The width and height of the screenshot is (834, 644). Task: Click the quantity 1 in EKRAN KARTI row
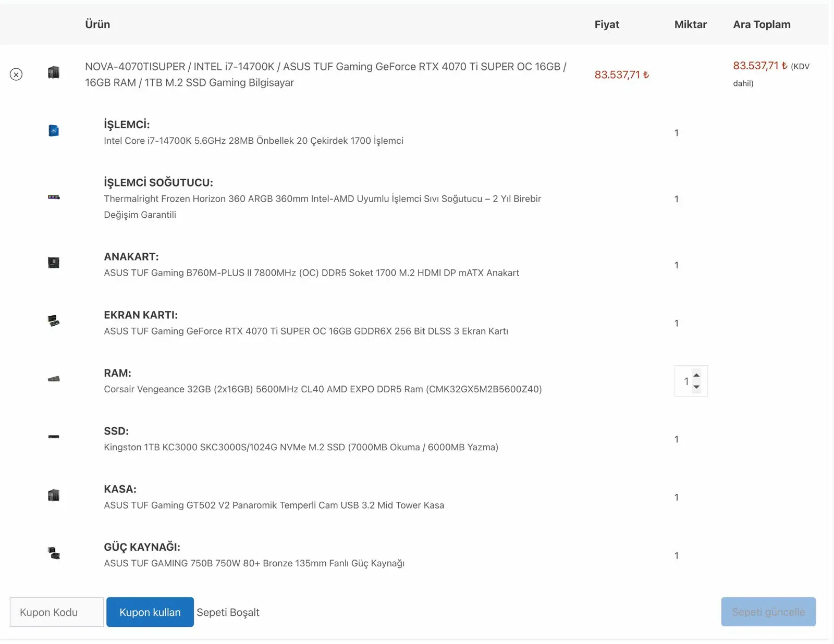677,323
